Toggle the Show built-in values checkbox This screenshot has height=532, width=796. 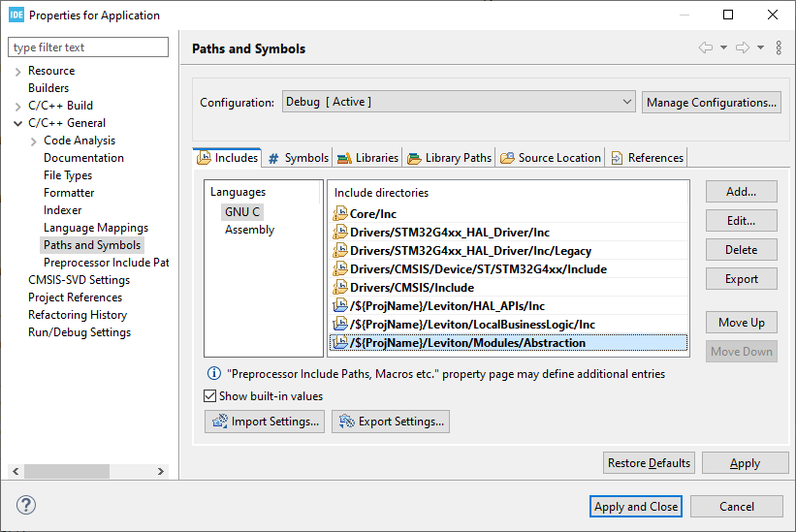210,396
